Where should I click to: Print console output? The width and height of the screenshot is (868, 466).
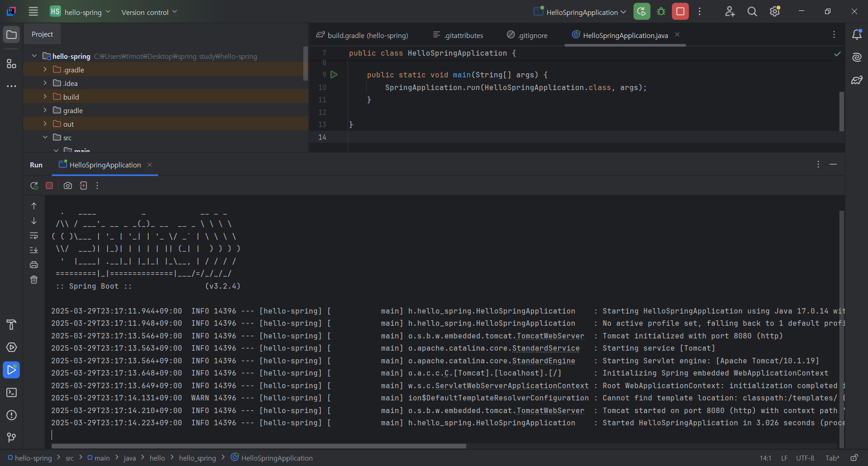(x=34, y=265)
